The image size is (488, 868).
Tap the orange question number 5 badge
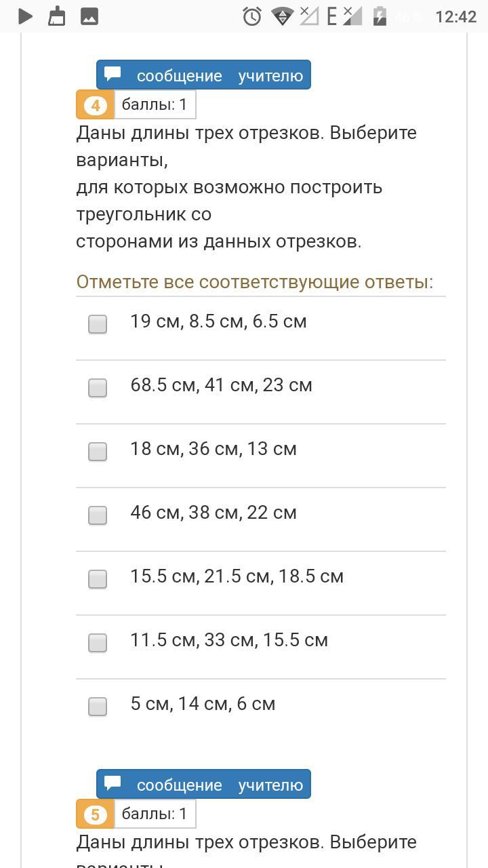coord(96,814)
